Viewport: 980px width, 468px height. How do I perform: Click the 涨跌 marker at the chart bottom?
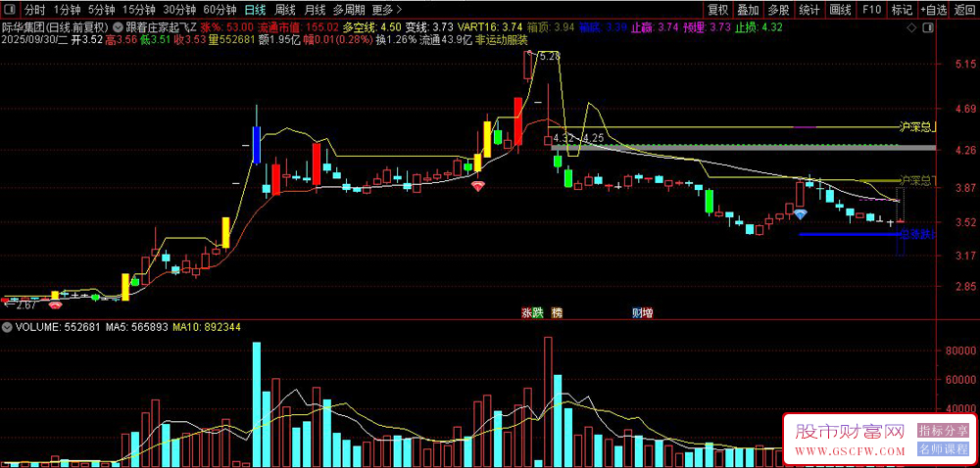[x=532, y=312]
